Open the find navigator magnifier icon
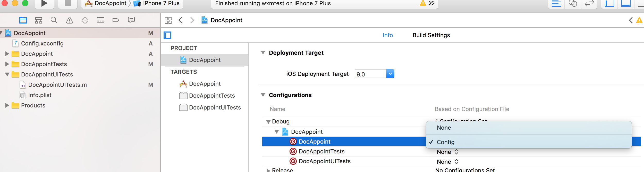The height and width of the screenshot is (172, 644). 54,20
